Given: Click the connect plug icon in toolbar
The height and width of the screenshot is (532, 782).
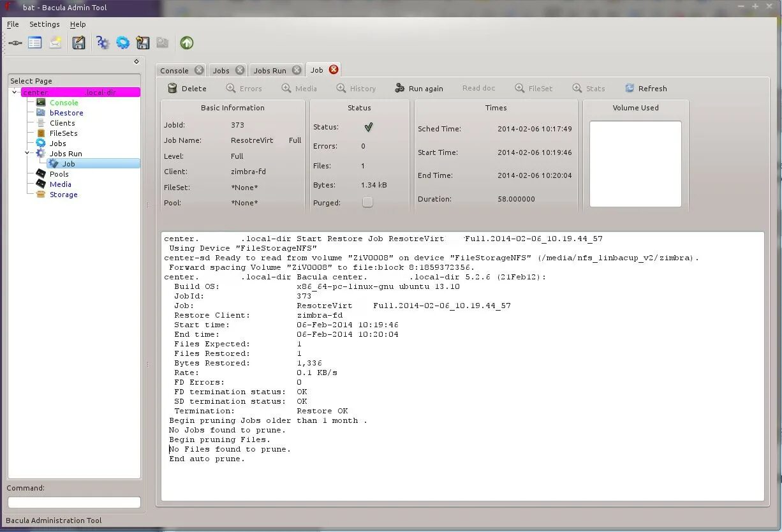Looking at the screenshot, I should pyautogui.click(x=15, y=43).
